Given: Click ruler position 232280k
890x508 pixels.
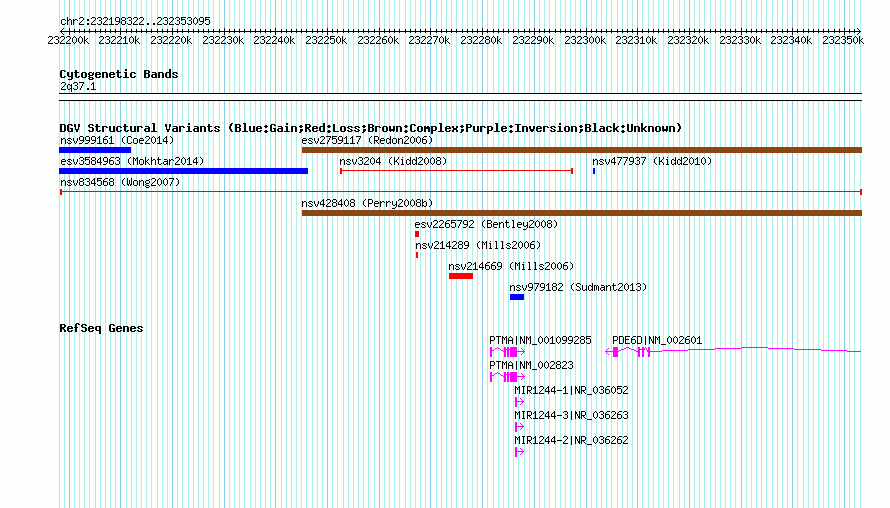Looking at the screenshot, I should (x=481, y=40).
